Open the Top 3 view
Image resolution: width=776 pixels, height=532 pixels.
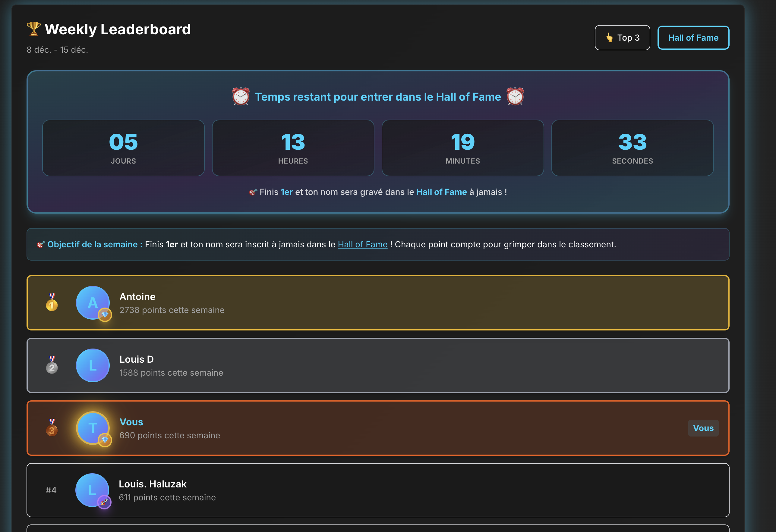tap(622, 37)
